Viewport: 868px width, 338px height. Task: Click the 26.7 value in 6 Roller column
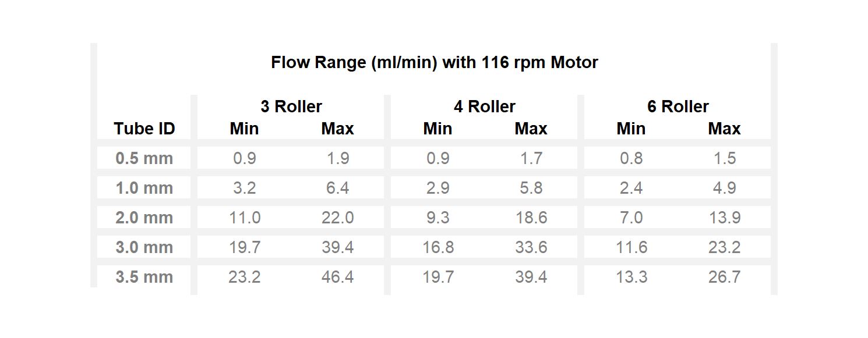[x=725, y=277]
